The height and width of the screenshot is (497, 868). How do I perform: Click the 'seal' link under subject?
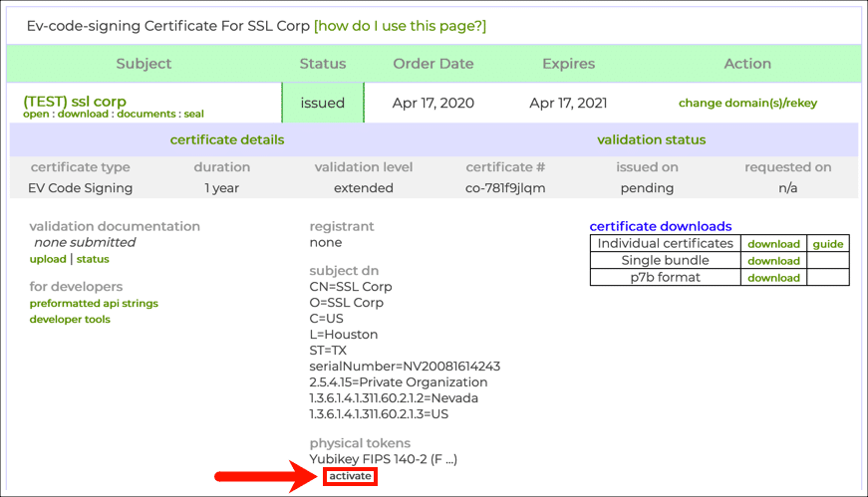[193, 115]
